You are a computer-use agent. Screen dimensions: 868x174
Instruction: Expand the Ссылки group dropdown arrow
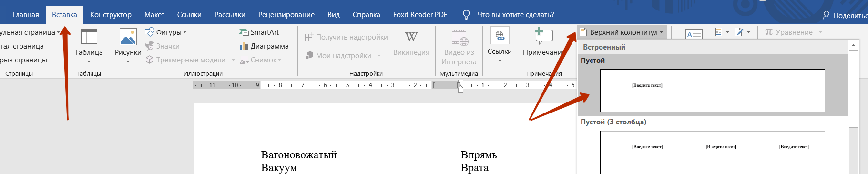500,61
